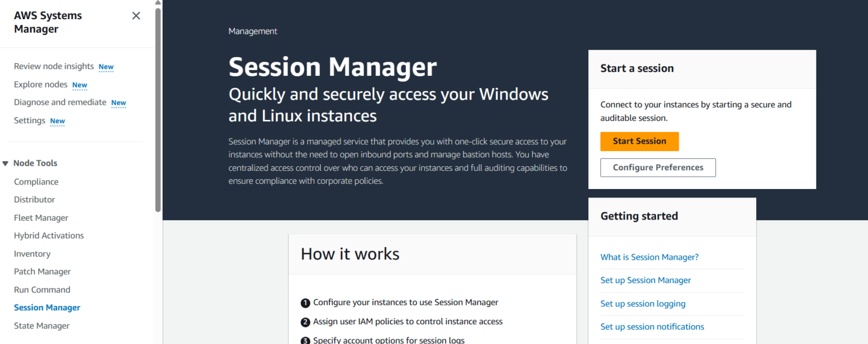Collapse the Node Tools section triangle

pyautogui.click(x=6, y=163)
